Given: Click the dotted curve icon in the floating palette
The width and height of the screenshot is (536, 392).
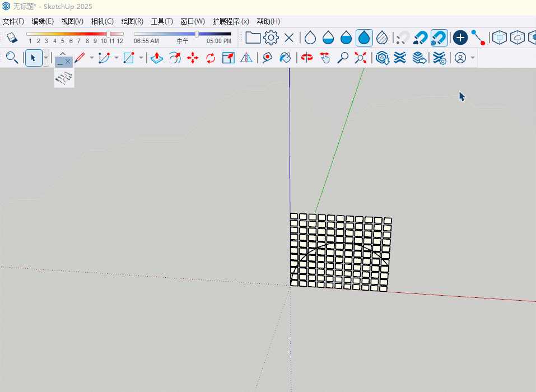Looking at the screenshot, I should coord(64,78).
